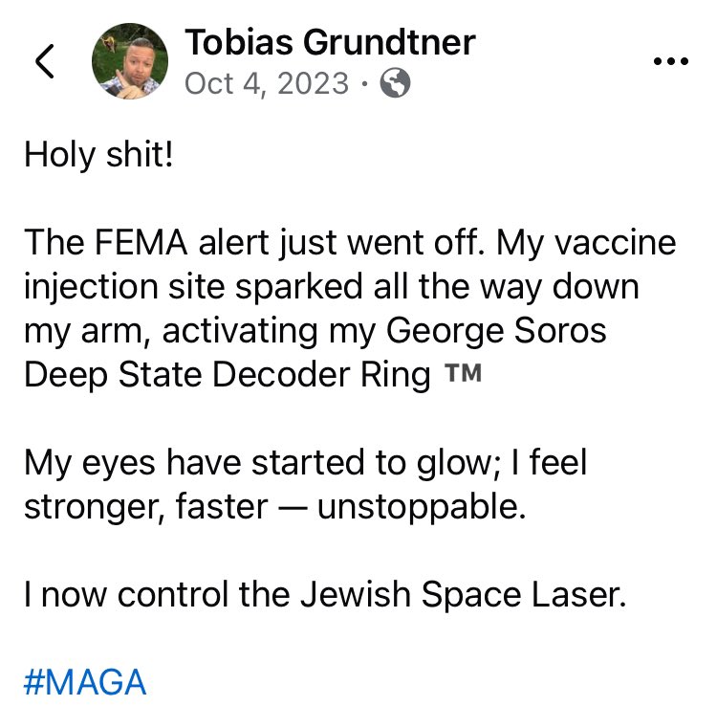Go back using the left chevron arrow
The width and height of the screenshot is (717, 728).
coord(45,61)
